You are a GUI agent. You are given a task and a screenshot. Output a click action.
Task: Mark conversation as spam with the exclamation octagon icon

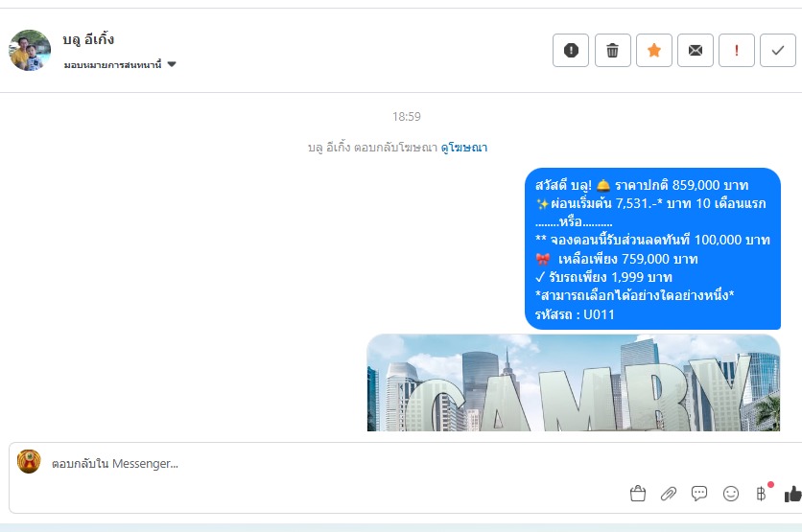[571, 50]
